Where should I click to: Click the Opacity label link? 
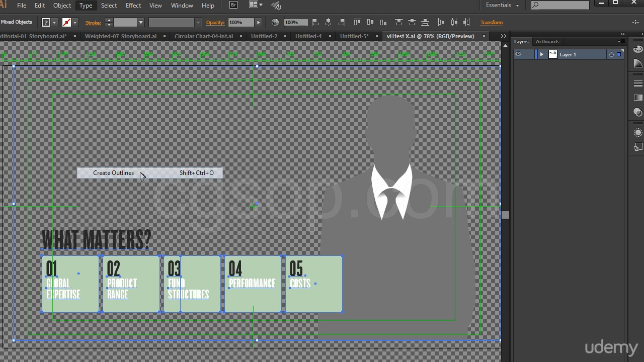click(x=215, y=22)
